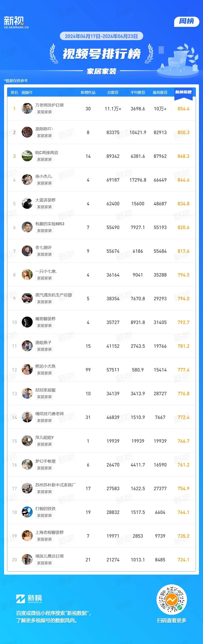This screenshot has width=203, height=644.
Task: Open avatar of 打假的铁铁
Action: pos(27,512)
